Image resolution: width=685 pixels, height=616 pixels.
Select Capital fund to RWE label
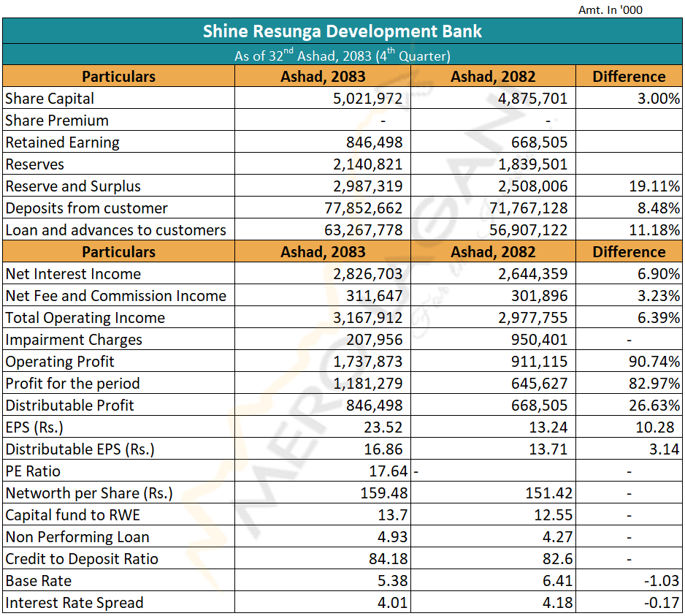(72, 514)
